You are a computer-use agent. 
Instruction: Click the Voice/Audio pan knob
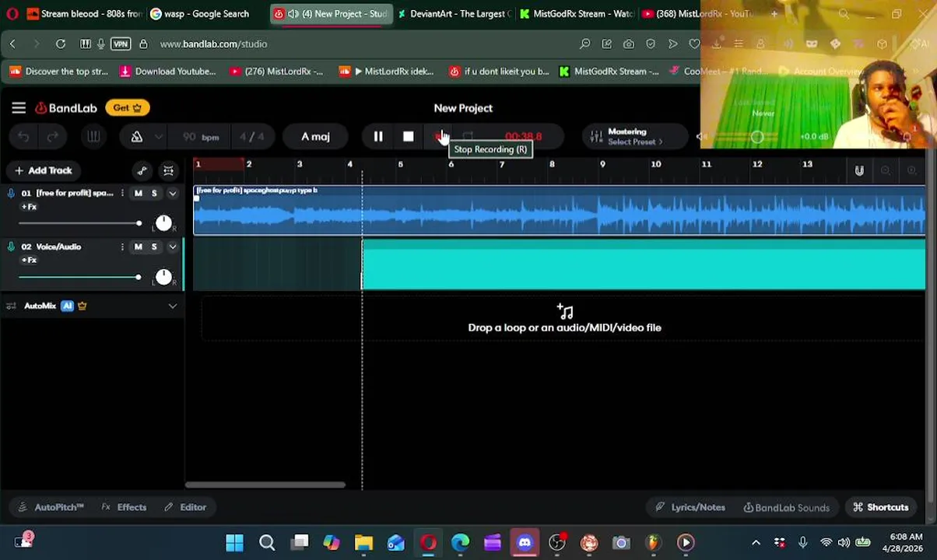coord(163,278)
